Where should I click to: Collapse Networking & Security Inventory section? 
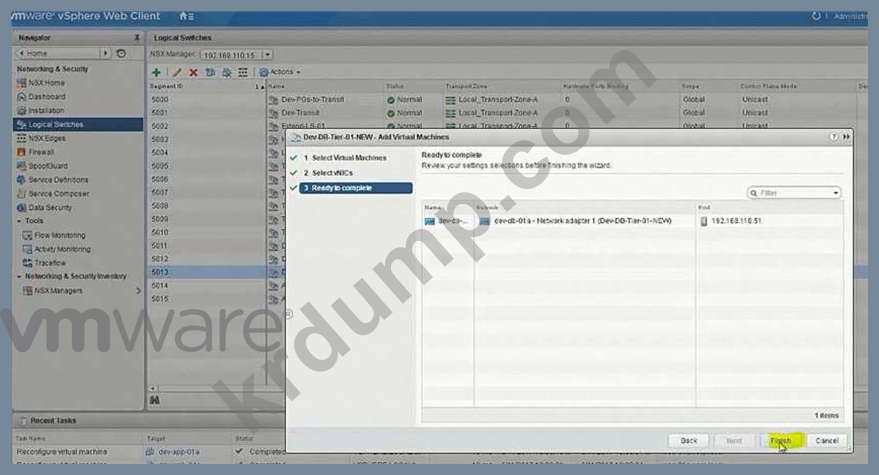(x=19, y=276)
